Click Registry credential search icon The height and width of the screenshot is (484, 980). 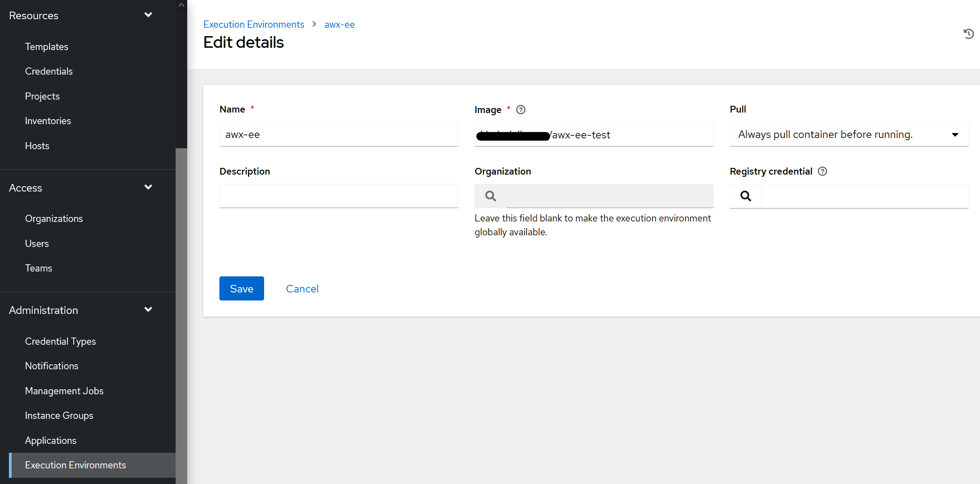click(745, 196)
